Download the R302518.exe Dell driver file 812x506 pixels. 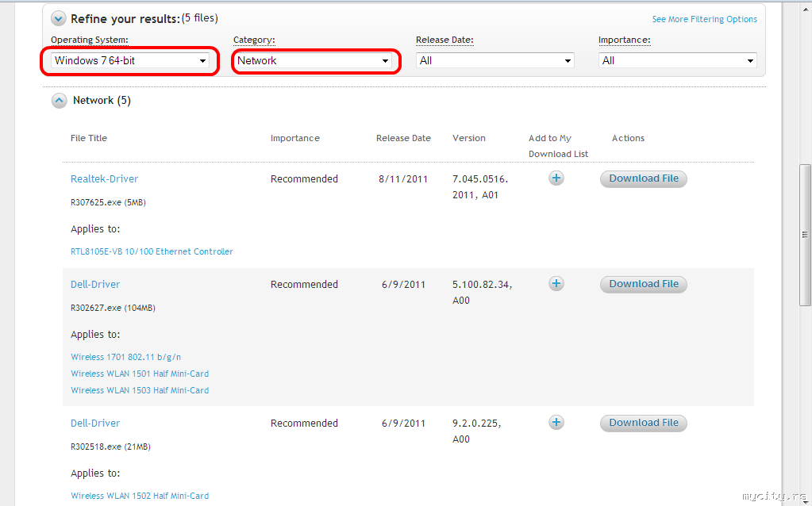(x=643, y=423)
